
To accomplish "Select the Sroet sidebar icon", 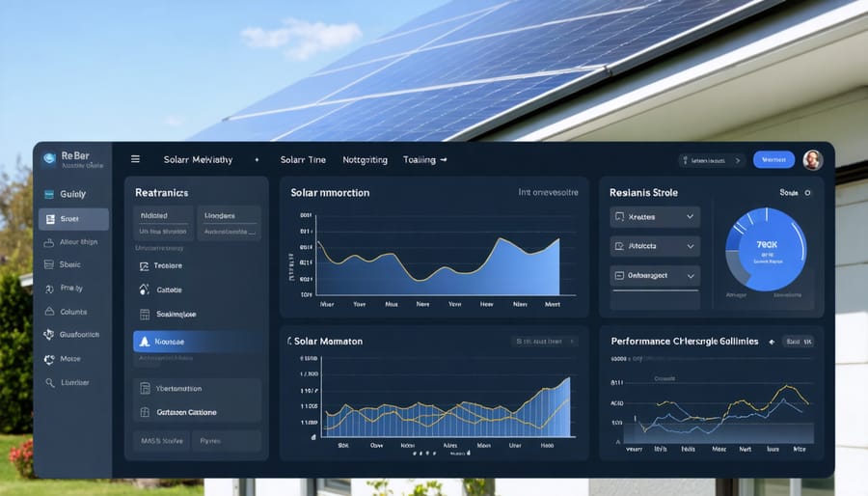I will (50, 219).
